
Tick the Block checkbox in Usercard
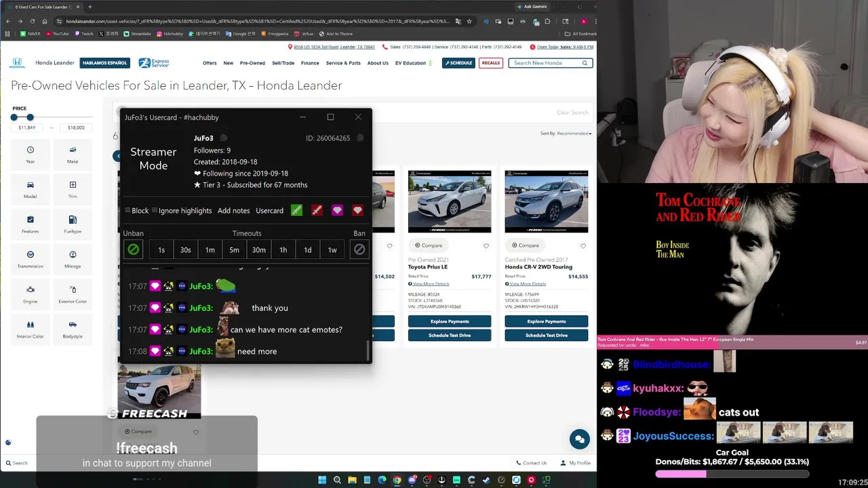coord(127,211)
